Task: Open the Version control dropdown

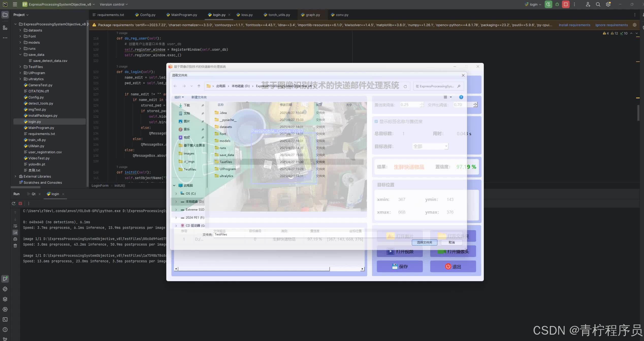Action: coord(114,4)
